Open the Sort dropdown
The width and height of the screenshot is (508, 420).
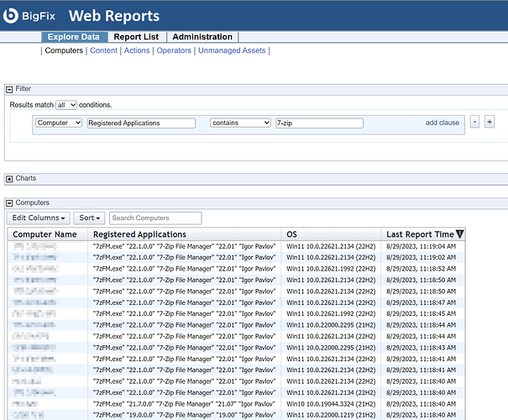coord(89,218)
